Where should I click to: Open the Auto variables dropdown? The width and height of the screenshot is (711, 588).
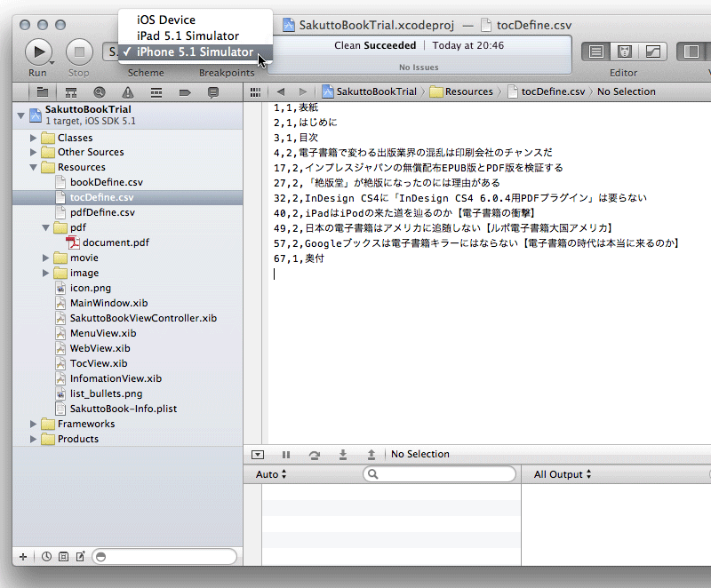tap(271, 474)
